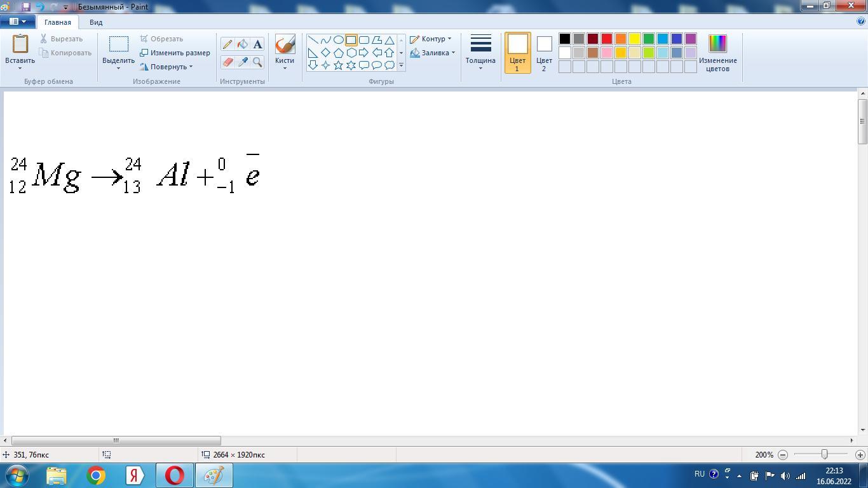Switch to the Вид tab
The width and height of the screenshot is (868, 488).
coord(96,22)
